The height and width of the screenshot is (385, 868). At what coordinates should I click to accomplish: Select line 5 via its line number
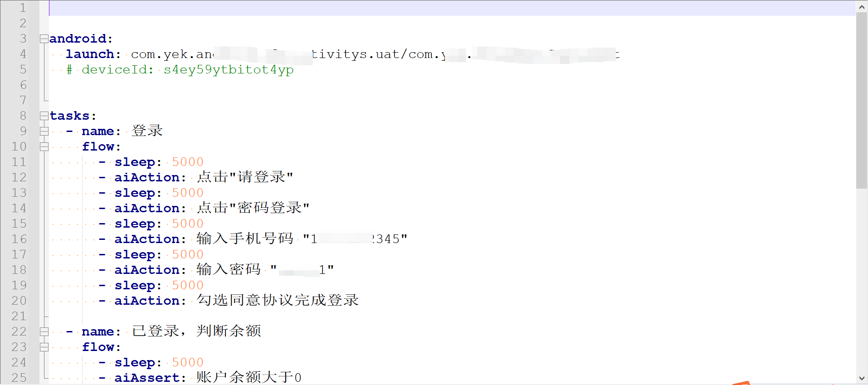point(23,69)
